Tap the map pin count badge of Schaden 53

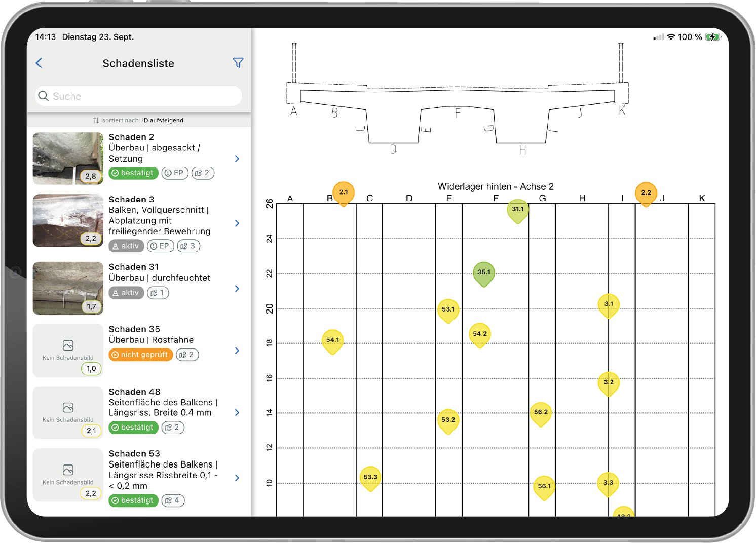click(x=173, y=500)
